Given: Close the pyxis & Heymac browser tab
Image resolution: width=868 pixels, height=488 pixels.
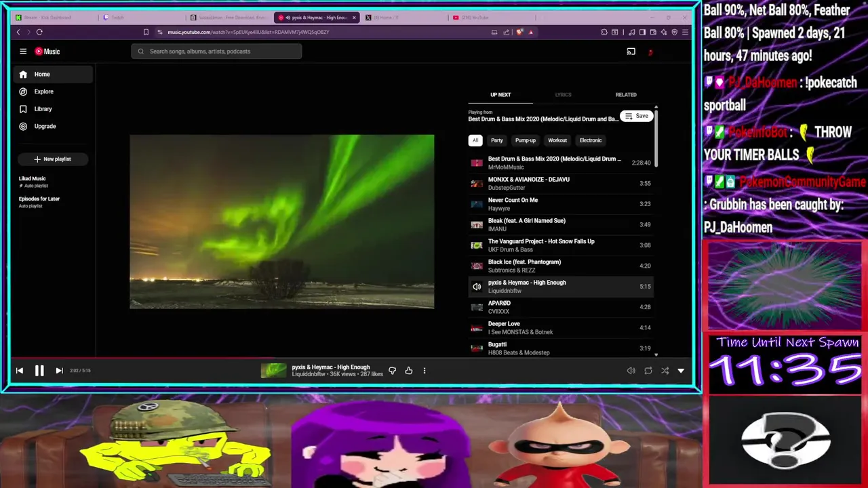Looking at the screenshot, I should [x=354, y=18].
